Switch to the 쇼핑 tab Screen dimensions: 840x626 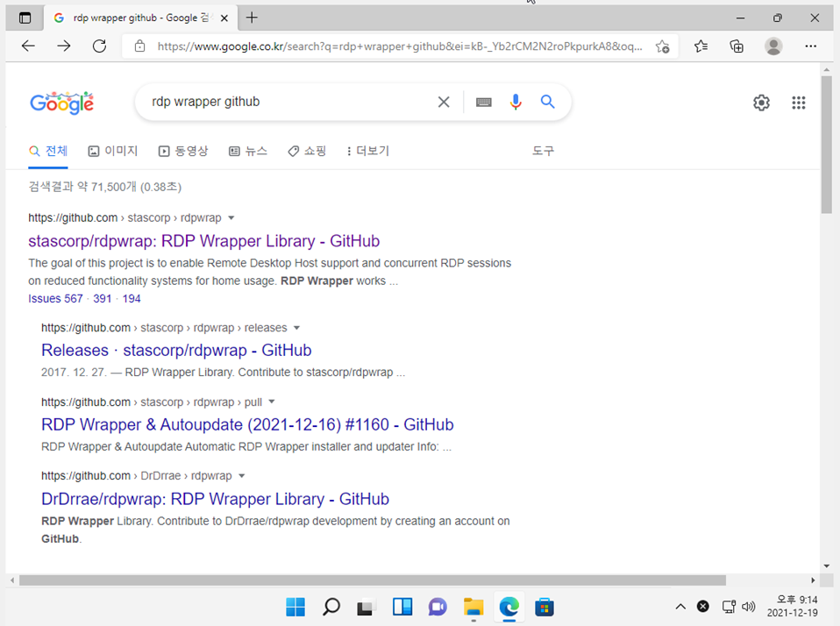click(307, 151)
